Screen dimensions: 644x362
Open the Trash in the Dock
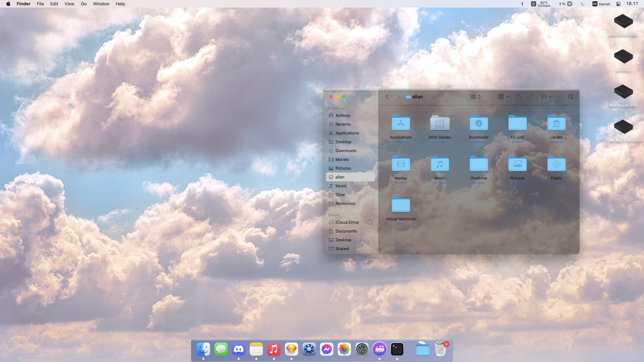pyautogui.click(x=440, y=349)
